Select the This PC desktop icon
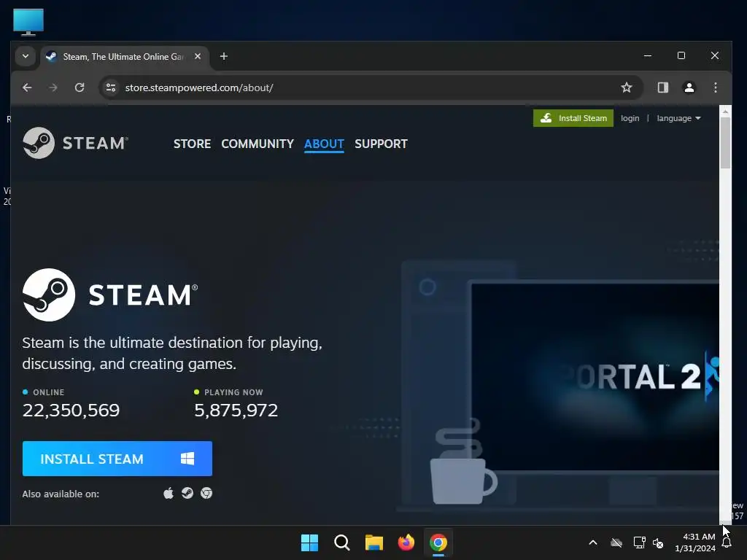The image size is (747, 560). [x=28, y=22]
